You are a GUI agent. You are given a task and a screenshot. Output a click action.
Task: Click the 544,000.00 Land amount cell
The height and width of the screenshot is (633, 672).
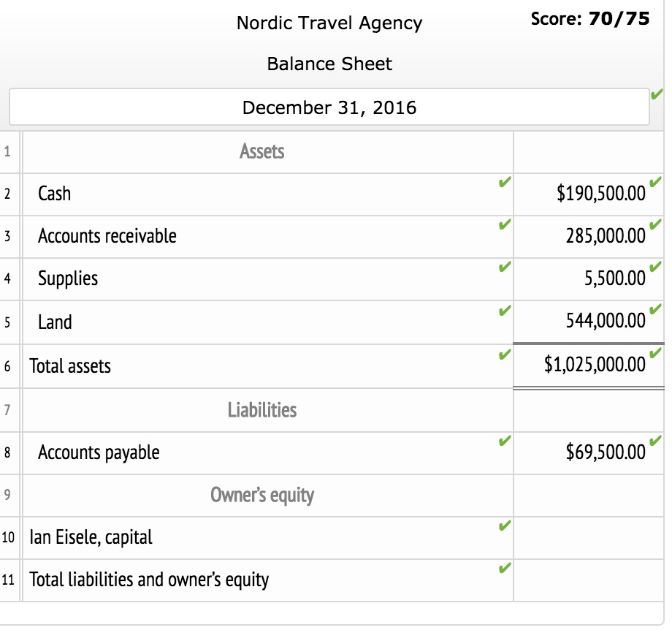click(589, 322)
